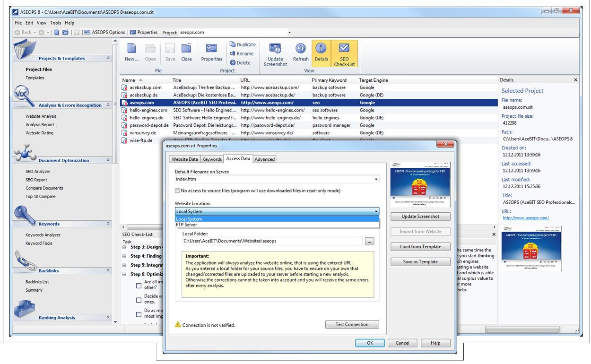Open the Project selector dropdown
Viewport: 591px width, 364px height.
[289, 32]
